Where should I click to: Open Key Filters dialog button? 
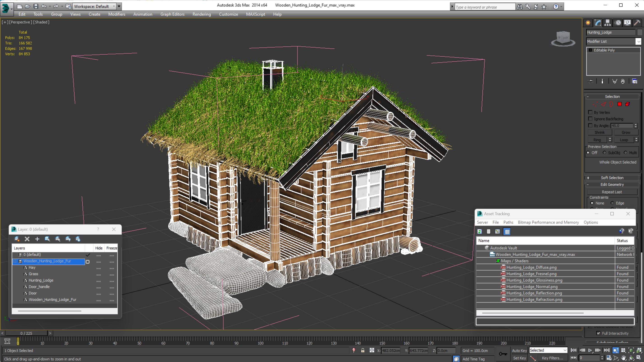tap(552, 358)
